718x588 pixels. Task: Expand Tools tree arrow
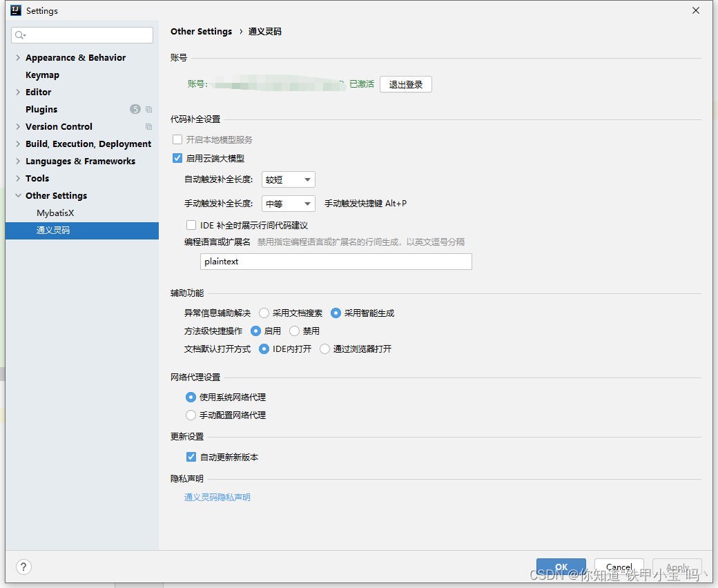18,179
